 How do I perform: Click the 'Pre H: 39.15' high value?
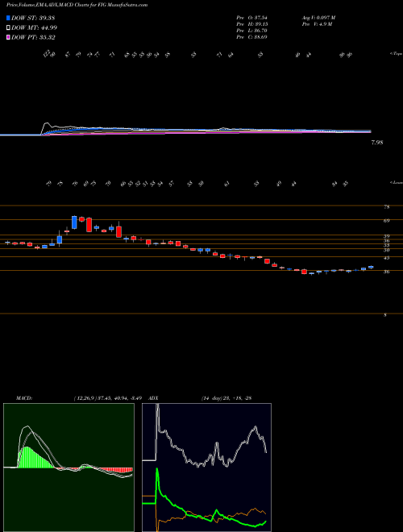pyautogui.click(x=251, y=24)
